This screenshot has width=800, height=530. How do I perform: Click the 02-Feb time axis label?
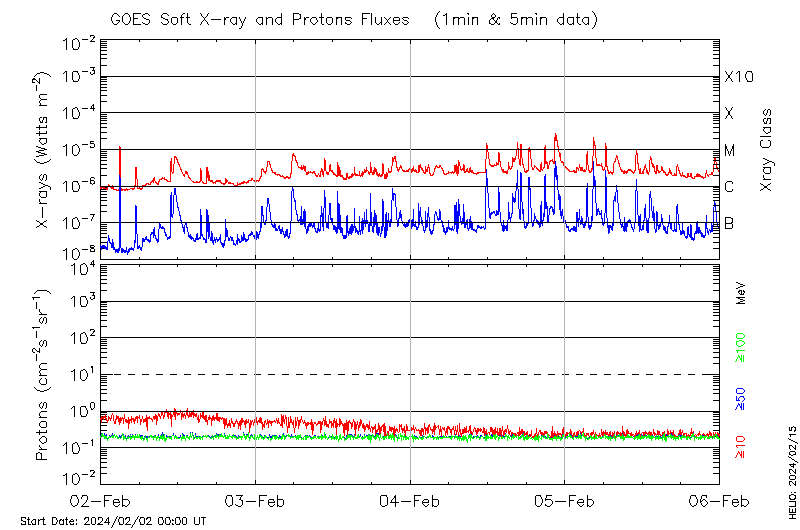(102, 500)
